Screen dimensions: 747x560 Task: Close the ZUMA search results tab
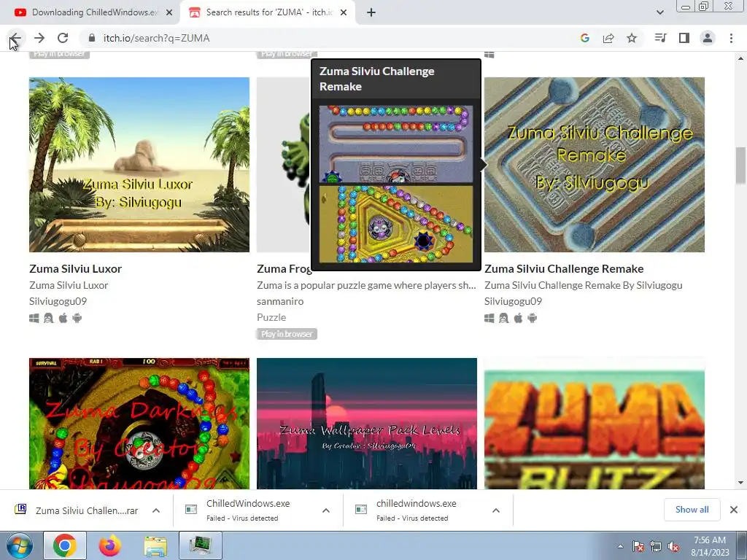pos(344,12)
